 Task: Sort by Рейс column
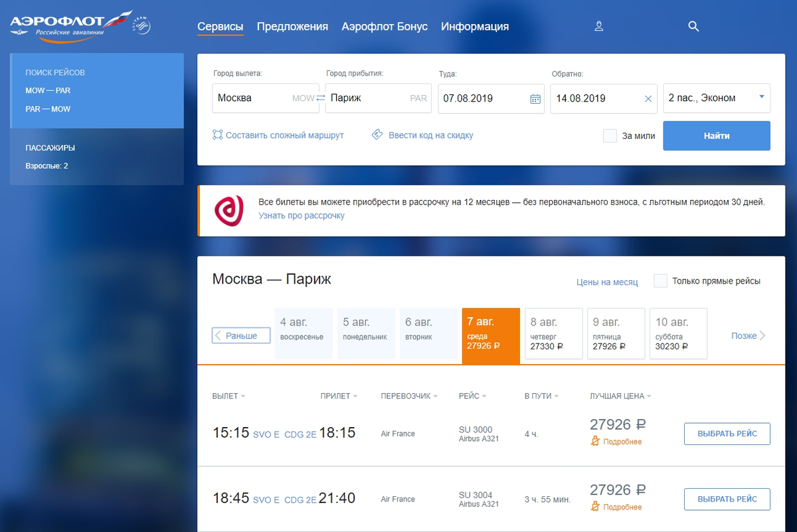(x=472, y=396)
